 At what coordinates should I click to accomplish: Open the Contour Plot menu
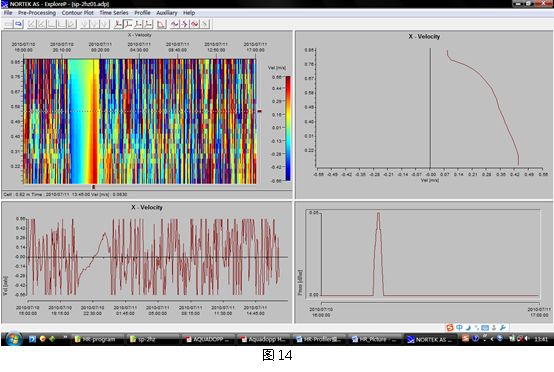pyautogui.click(x=77, y=13)
